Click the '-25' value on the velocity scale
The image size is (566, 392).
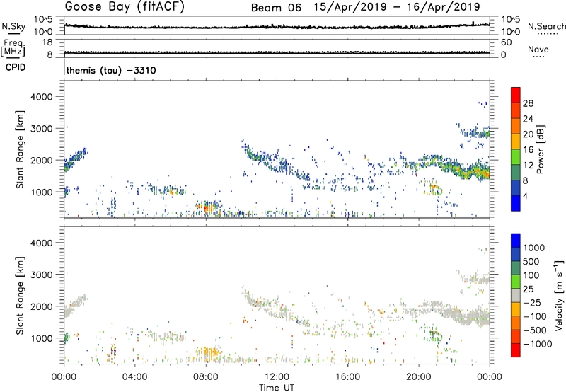tap(531, 302)
